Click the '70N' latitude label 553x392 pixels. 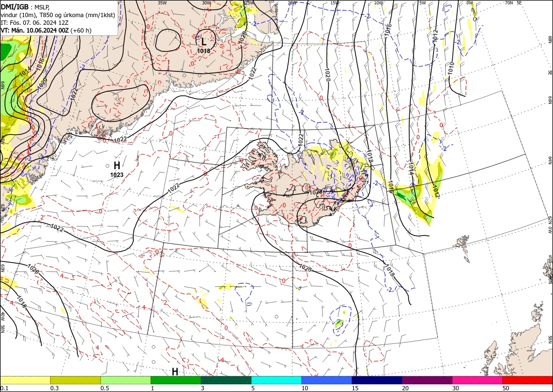click(509, 3)
